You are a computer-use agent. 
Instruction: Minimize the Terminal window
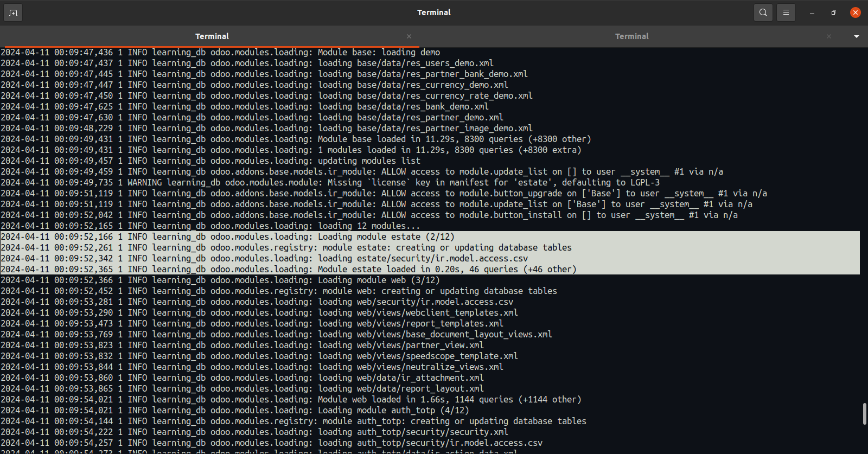click(812, 12)
